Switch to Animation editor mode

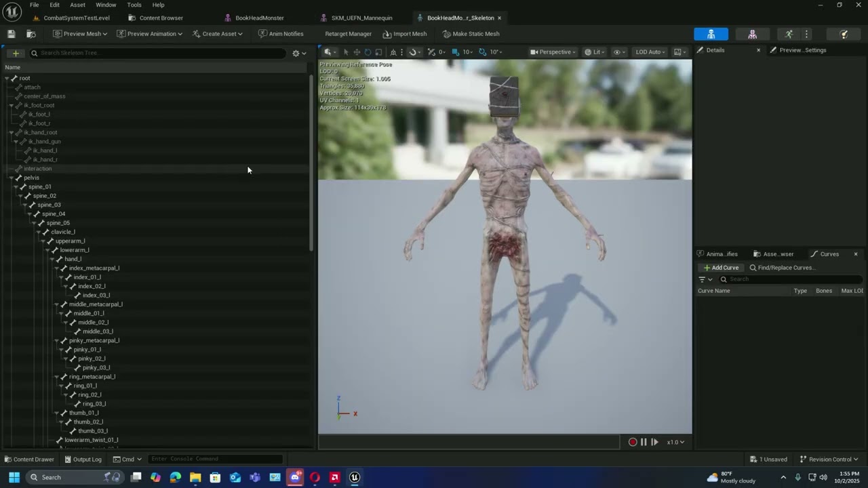tap(789, 34)
